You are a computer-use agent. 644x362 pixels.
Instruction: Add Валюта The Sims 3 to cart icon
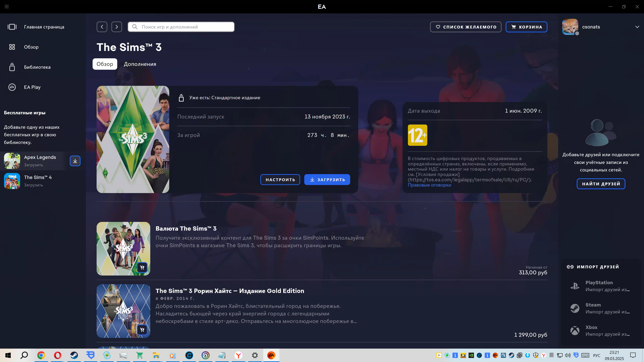[142, 267]
